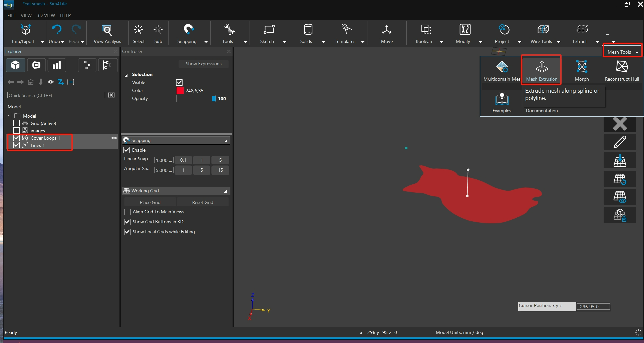Viewport: 644px width, 343px height.
Task: Click the Mesh Extrusion tool icon
Action: (542, 67)
